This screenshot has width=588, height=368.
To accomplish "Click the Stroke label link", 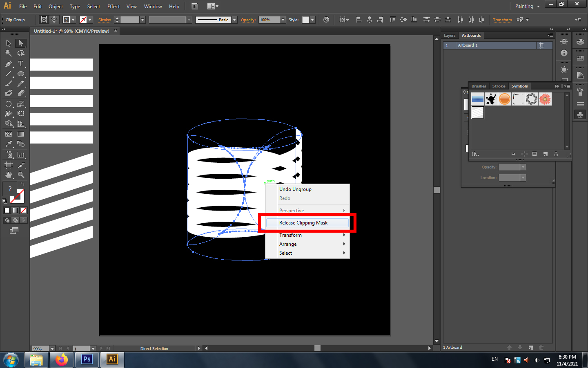I will point(105,20).
